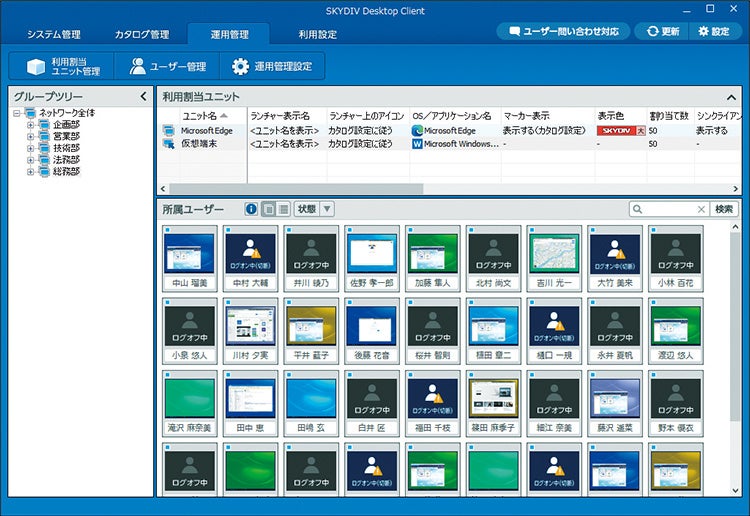Screen dimensions: 750x516
Task: Switch to thumbnail grid view toggle
Action: [x=269, y=209]
